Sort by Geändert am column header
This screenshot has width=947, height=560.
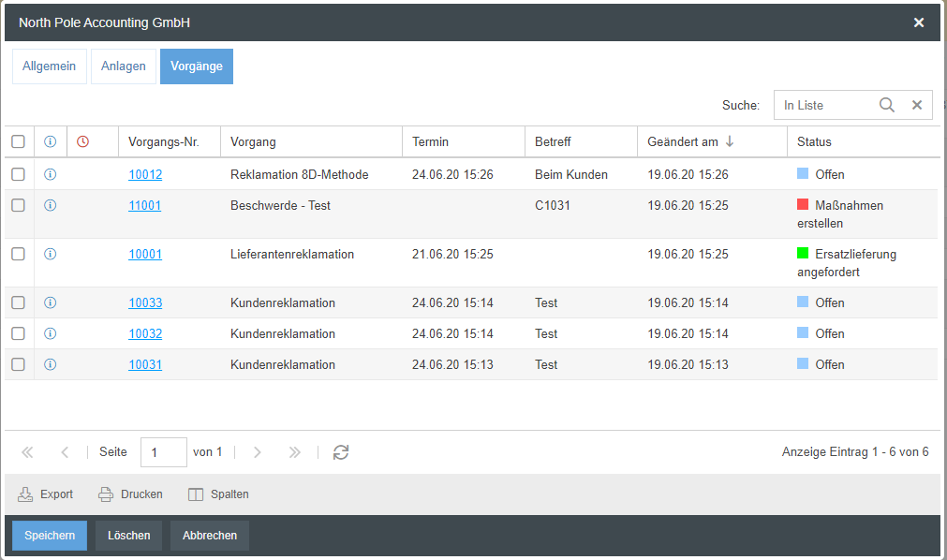point(712,141)
